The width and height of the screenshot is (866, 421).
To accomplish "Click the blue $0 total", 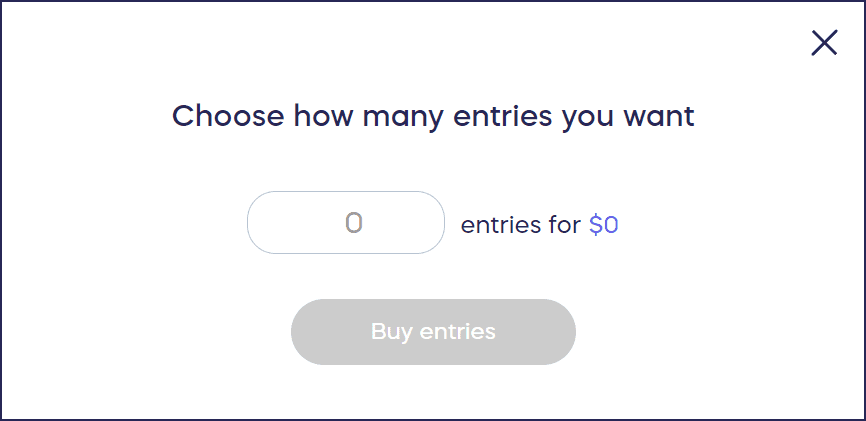I will pos(604,225).
